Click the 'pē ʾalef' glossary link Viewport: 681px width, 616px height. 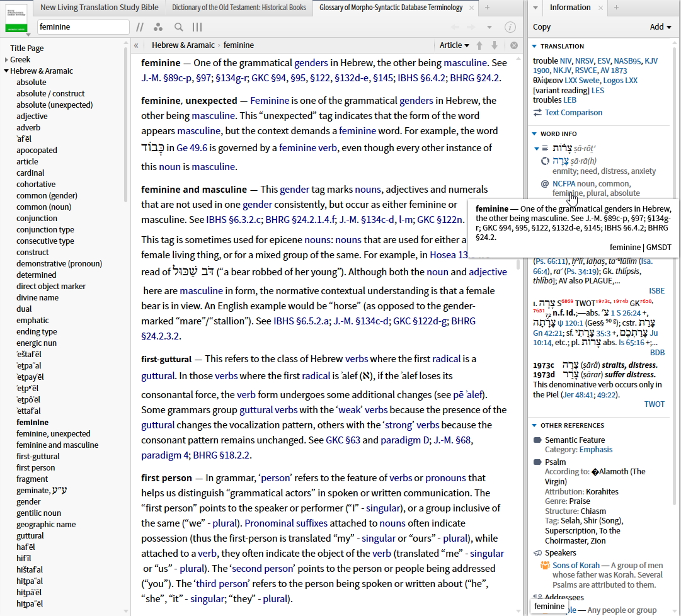coord(469,394)
